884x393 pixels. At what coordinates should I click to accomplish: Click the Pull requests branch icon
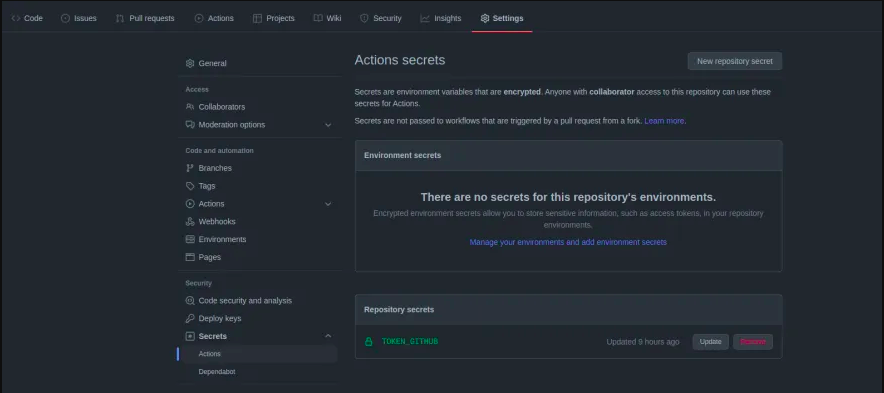click(120, 18)
